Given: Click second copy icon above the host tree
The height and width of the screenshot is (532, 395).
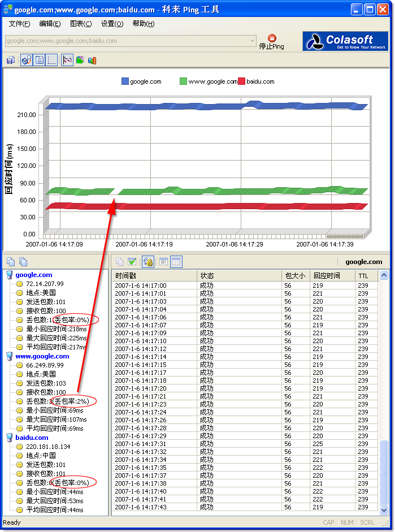Looking at the screenshot, I should coord(23,261).
